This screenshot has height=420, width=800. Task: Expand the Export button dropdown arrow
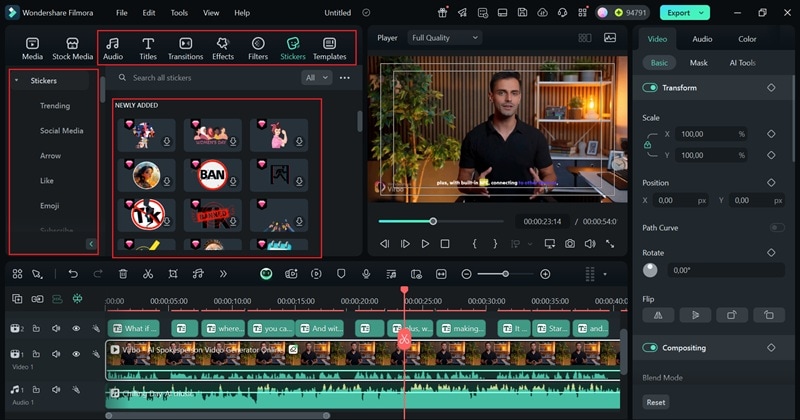pyautogui.click(x=702, y=13)
